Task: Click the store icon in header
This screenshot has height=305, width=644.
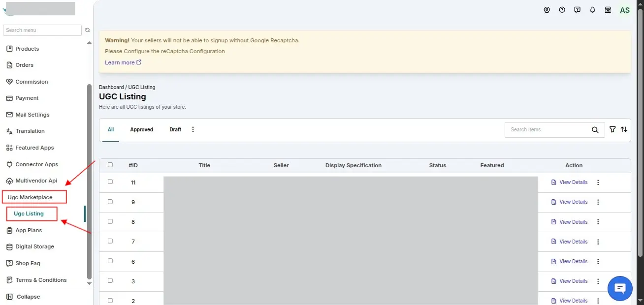Action: [x=608, y=10]
